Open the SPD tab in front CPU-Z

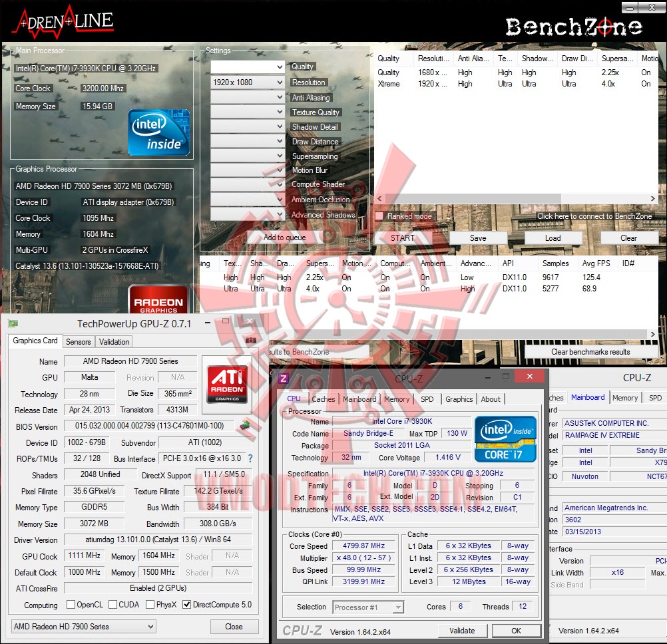tap(427, 399)
